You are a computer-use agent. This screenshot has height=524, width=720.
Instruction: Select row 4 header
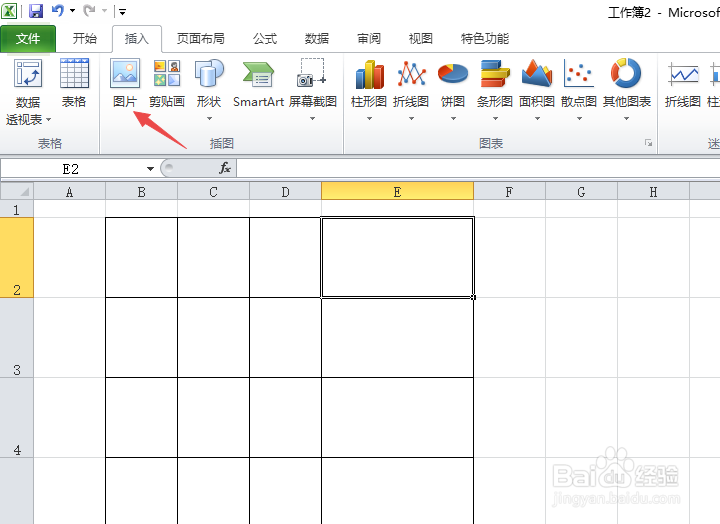point(17,417)
